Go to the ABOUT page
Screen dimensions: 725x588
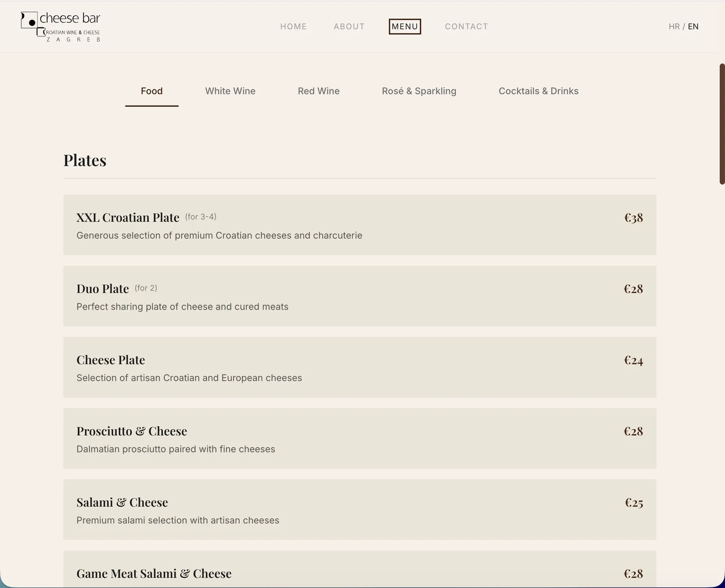point(349,27)
